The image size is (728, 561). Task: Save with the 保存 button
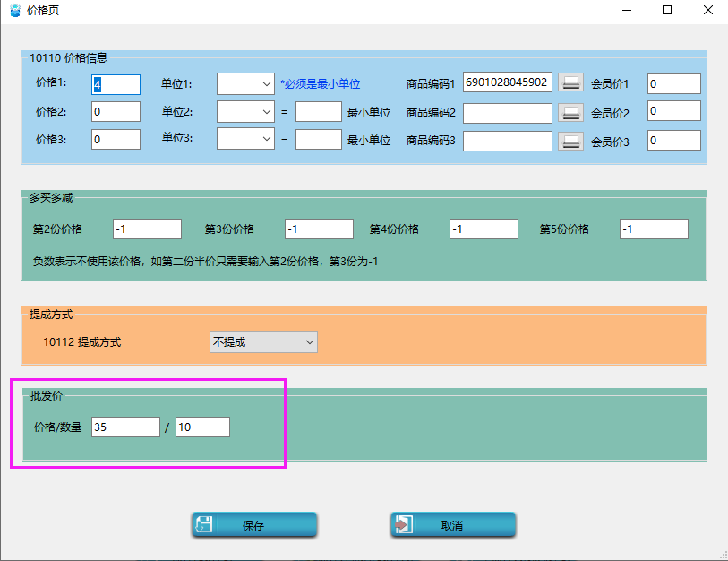254,525
